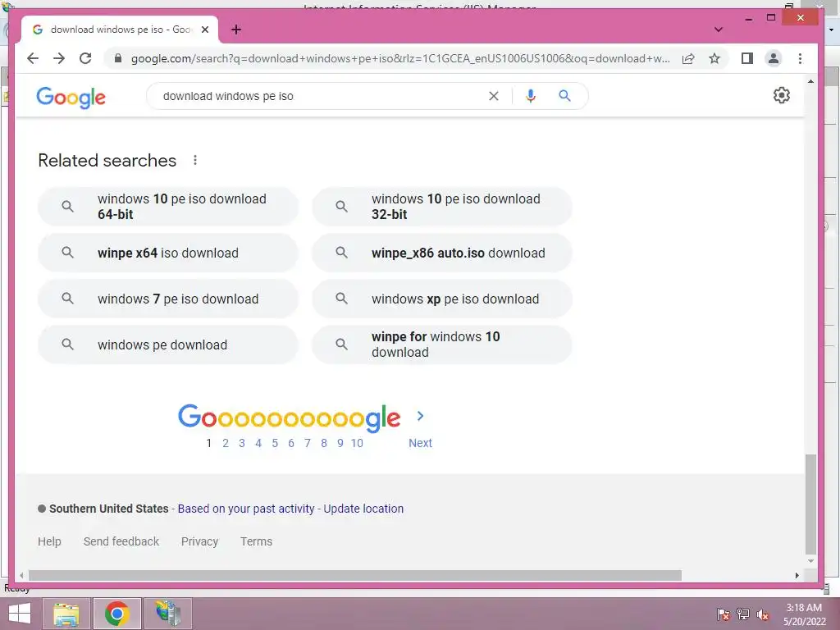Viewport: 840px width, 630px height.
Task: Open the taskbar clock showing 3:18 AM
Action: point(804,614)
